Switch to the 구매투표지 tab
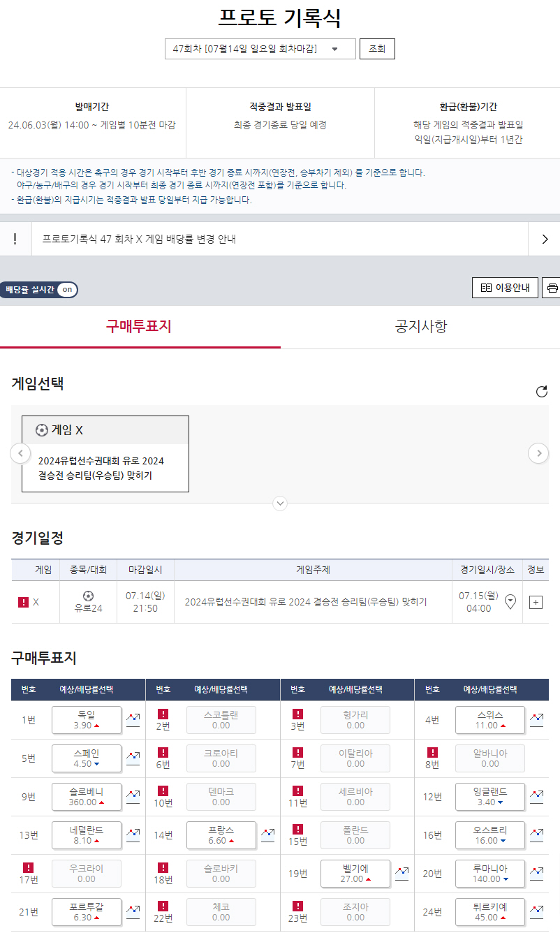 pyautogui.click(x=140, y=326)
